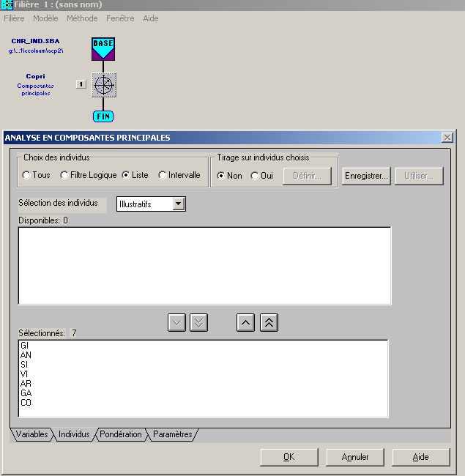465x476 pixels.
Task: Click the Enregistrer... button
Action: pos(366,176)
